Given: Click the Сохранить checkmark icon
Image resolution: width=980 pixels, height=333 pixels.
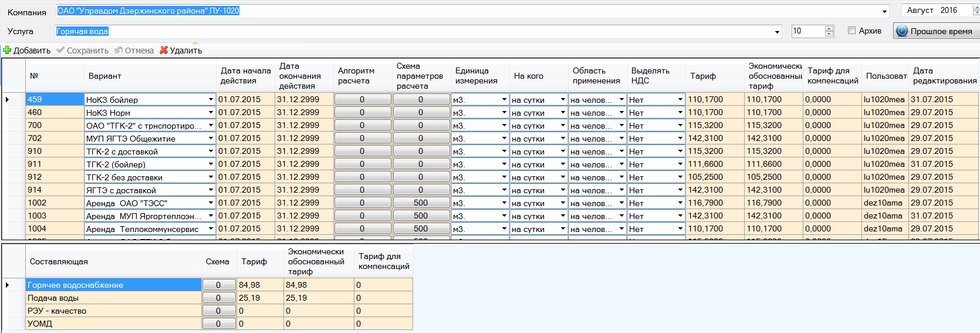Looking at the screenshot, I should [x=60, y=51].
